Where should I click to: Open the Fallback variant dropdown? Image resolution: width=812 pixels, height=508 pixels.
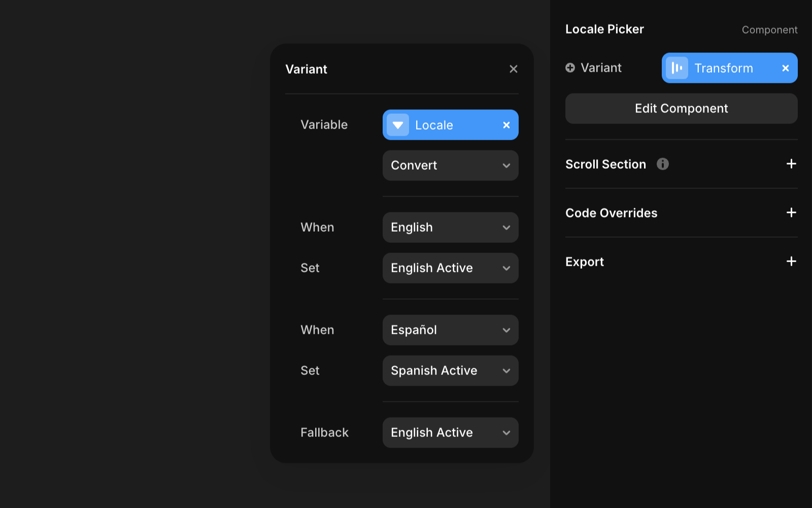coord(450,433)
